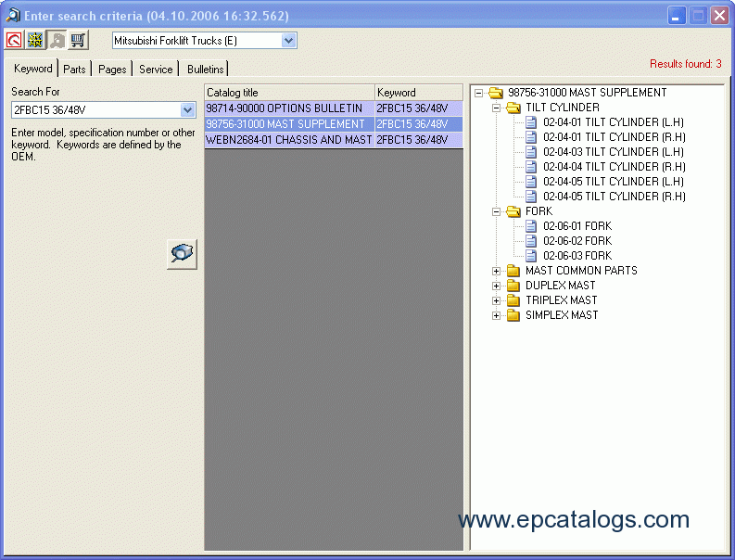Click the FORK folder icon
The image size is (735, 560).
513,211
